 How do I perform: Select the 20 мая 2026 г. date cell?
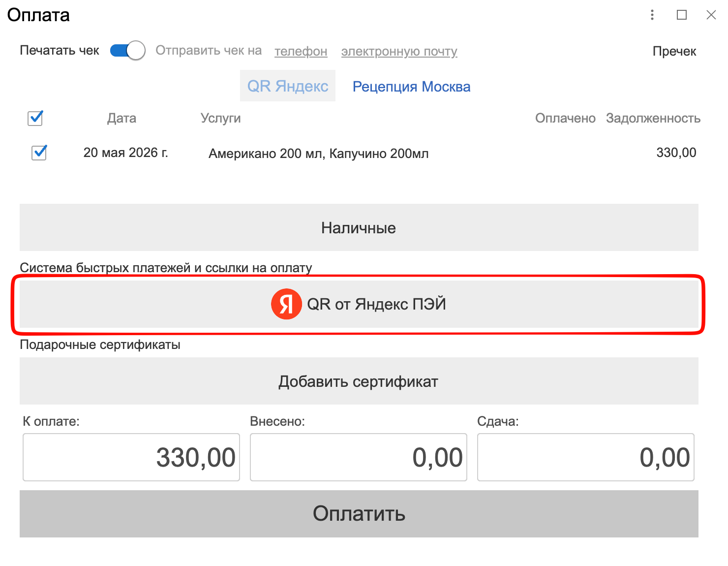click(x=126, y=153)
